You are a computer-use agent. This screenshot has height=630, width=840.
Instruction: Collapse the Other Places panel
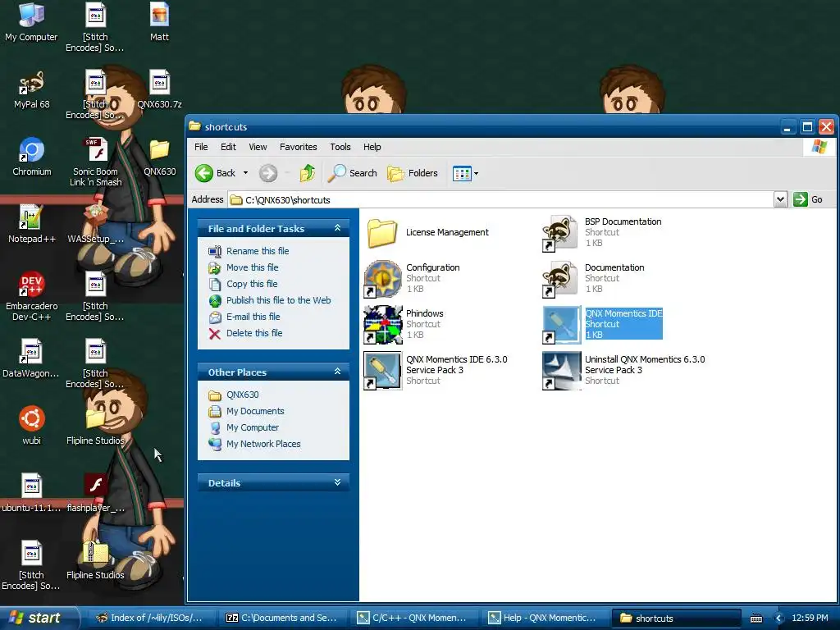pyautogui.click(x=337, y=372)
